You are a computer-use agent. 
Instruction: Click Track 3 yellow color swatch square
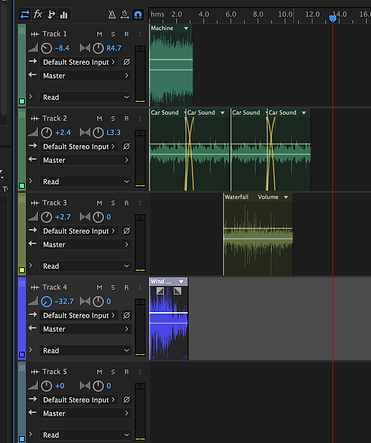(22, 270)
